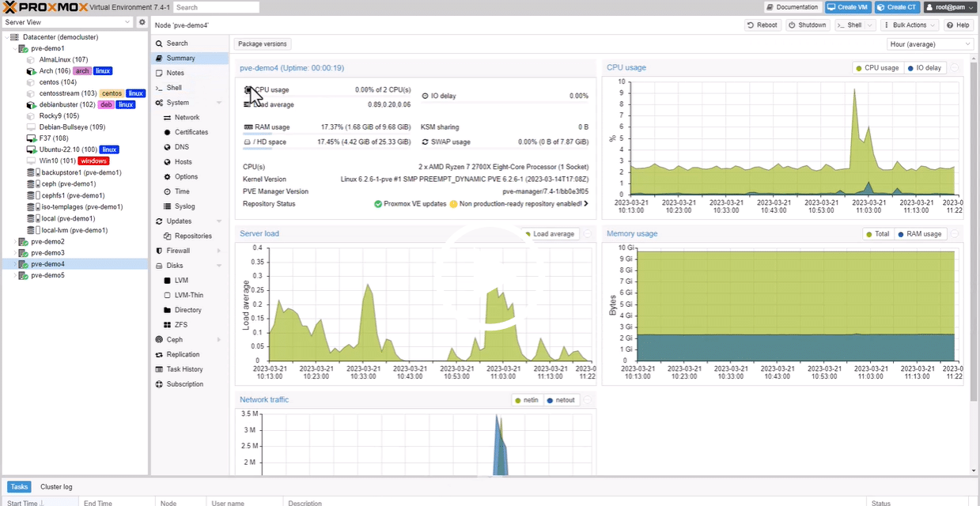Open the Notes menu item
Screen dimensions: 980x506
pyautogui.click(x=190, y=73)
